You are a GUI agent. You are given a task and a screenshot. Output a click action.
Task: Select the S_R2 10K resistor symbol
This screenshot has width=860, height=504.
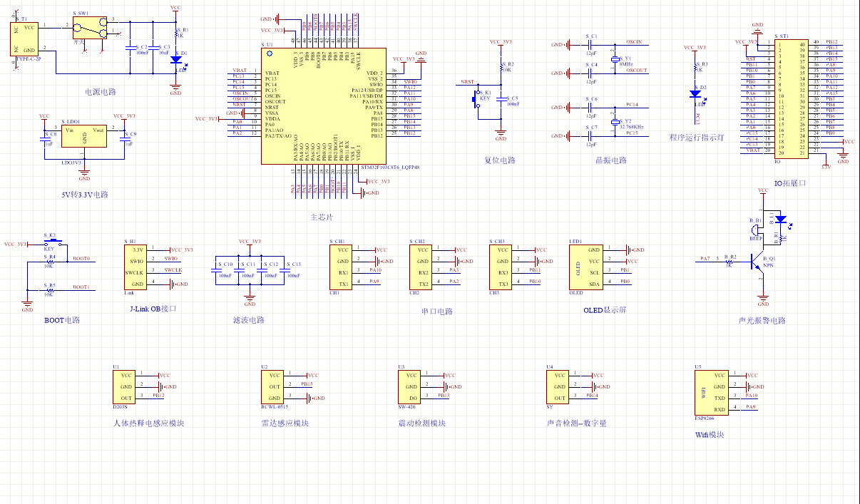pos(501,68)
